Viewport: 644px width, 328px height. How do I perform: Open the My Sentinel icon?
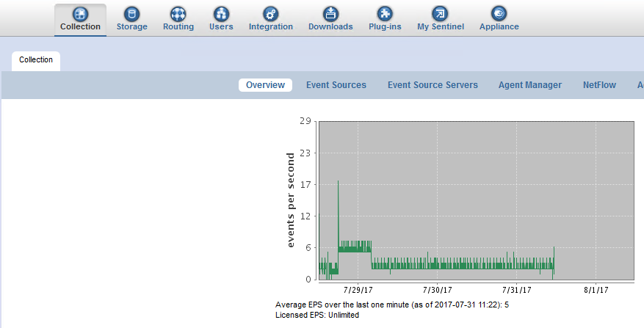441,14
